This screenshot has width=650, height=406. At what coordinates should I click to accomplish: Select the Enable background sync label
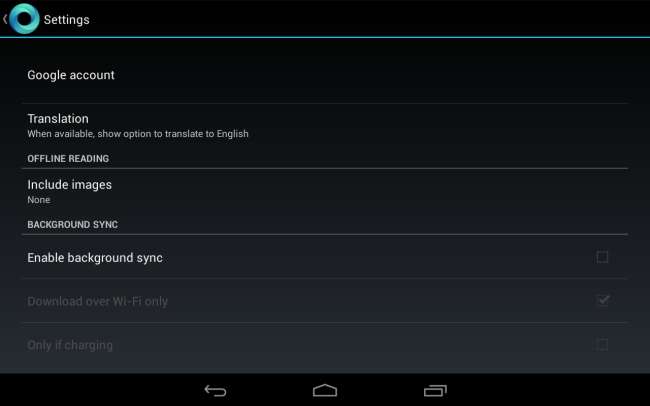[x=95, y=258]
